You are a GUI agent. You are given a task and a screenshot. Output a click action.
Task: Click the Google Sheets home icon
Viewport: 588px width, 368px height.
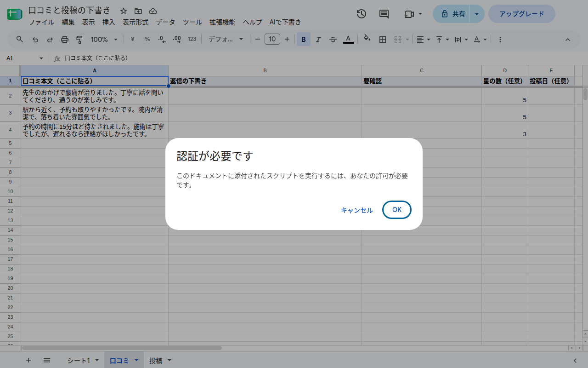(x=14, y=14)
